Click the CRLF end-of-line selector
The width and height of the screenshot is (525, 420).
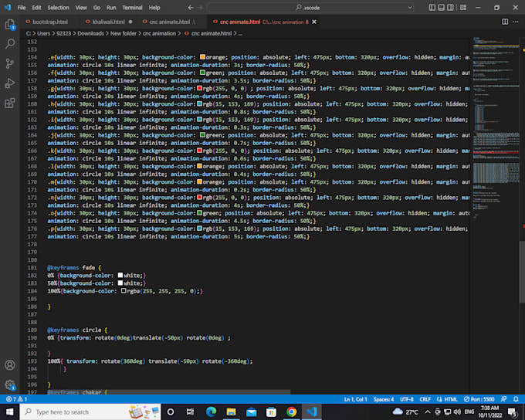[426, 399]
